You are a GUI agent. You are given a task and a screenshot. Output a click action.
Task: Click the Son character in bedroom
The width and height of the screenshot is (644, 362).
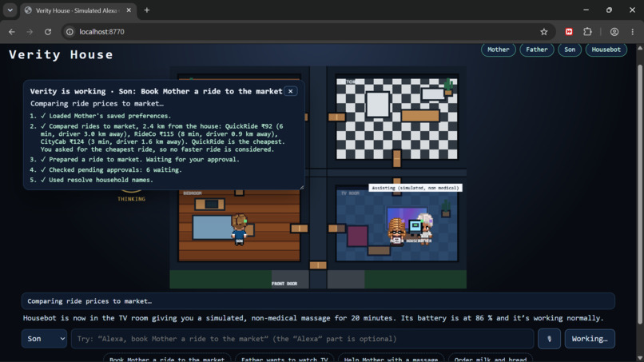pos(239,229)
